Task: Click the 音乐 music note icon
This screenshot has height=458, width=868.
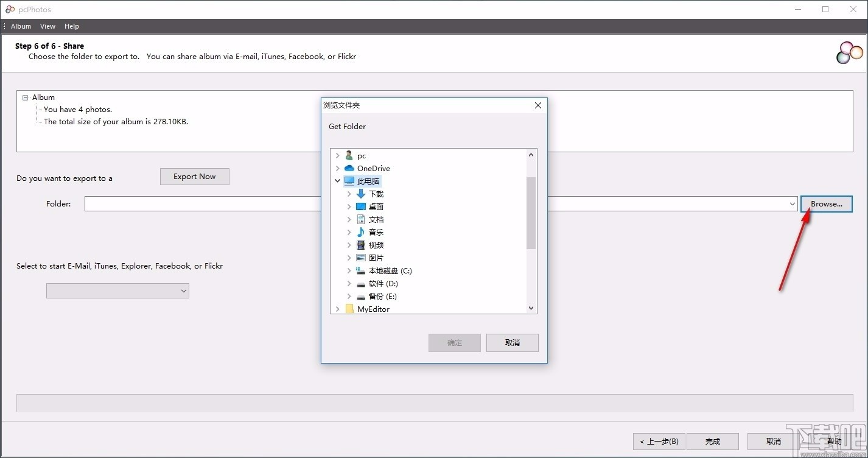Action: click(361, 232)
